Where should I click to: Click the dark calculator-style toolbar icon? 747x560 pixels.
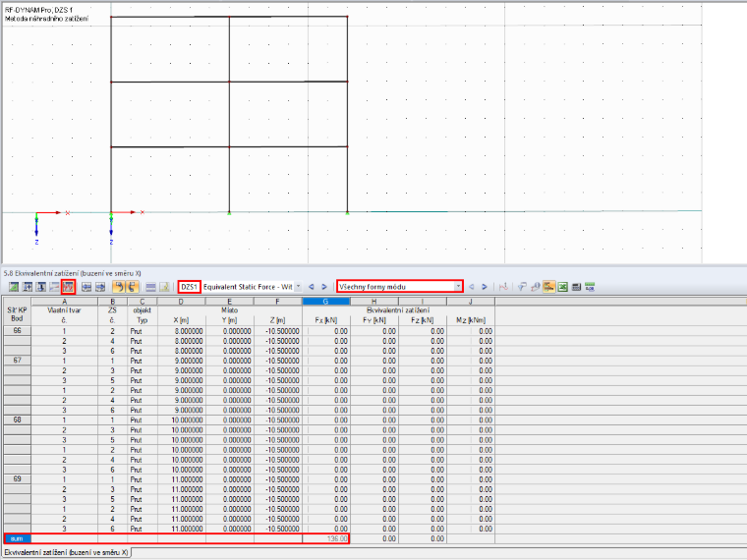tap(576, 287)
